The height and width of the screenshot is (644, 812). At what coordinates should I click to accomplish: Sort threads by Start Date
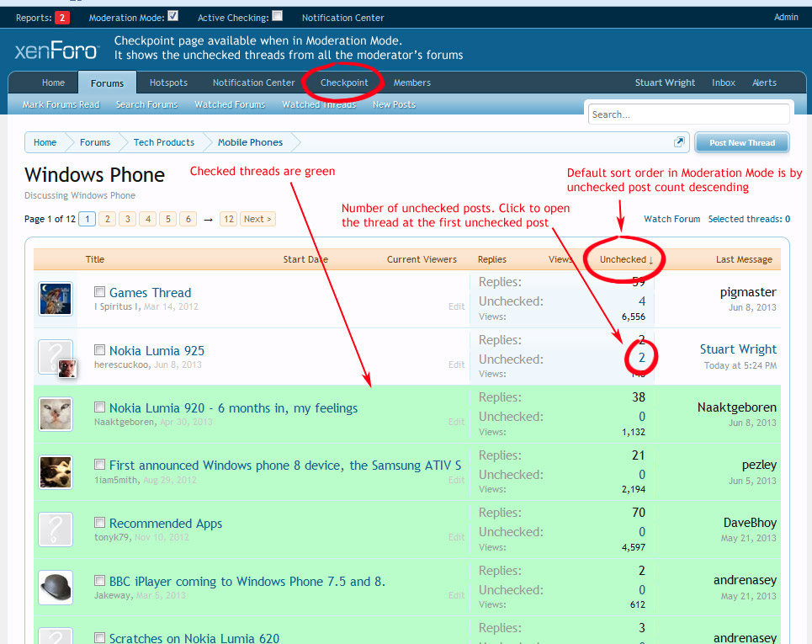point(305,259)
